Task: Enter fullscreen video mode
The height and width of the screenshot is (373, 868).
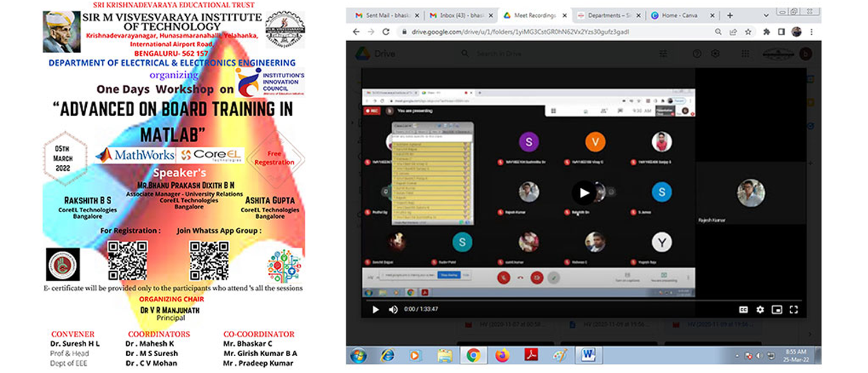Action: tap(794, 309)
